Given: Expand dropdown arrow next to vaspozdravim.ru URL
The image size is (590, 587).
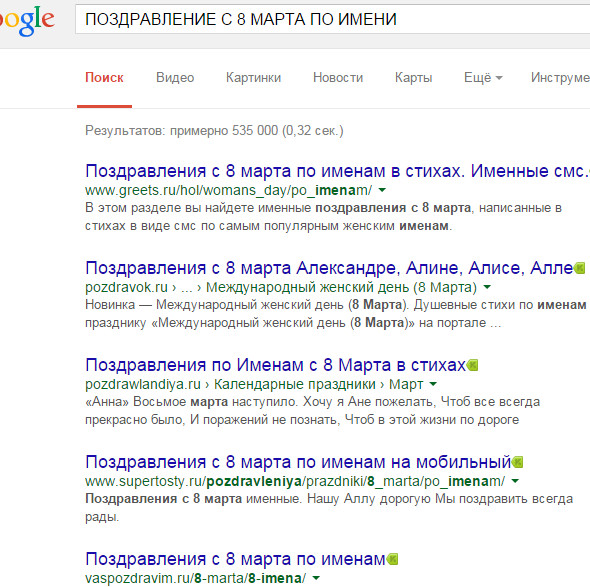Looking at the screenshot, I should (x=316, y=578).
